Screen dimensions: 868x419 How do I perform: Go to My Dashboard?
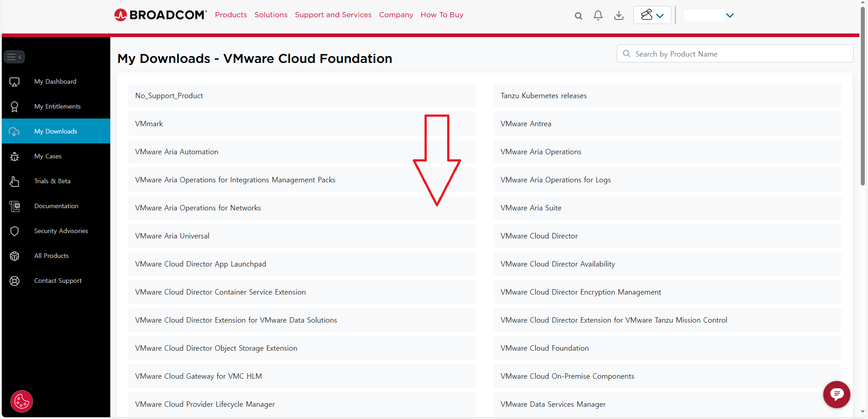pos(55,81)
